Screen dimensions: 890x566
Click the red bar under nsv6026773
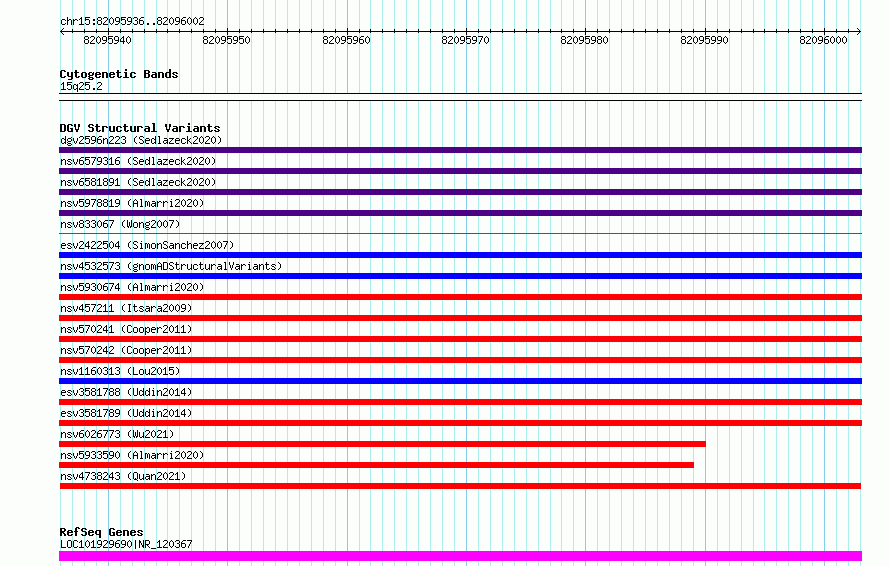[383, 444]
